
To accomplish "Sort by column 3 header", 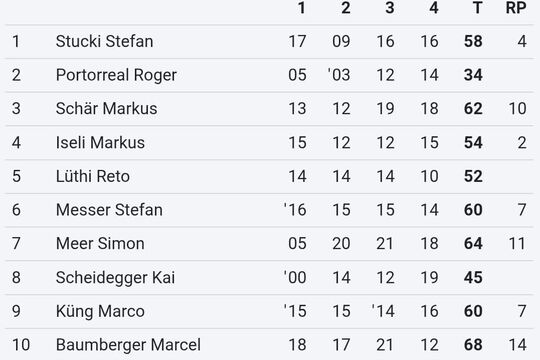I will click(390, 8).
